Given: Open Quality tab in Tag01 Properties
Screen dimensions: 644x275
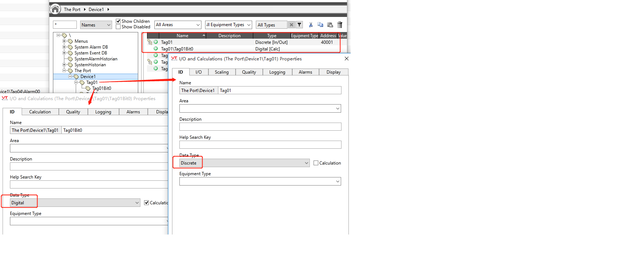Looking at the screenshot, I should pos(249,72).
